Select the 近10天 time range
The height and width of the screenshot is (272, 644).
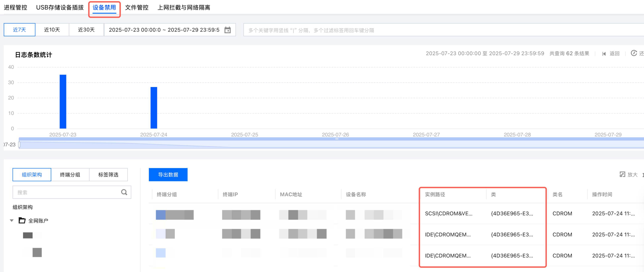click(52, 30)
